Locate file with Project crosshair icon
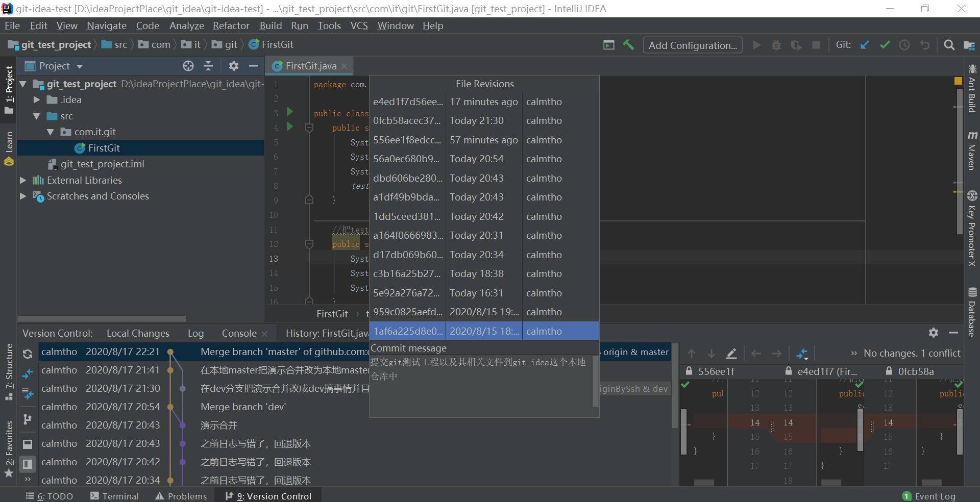 188,66
